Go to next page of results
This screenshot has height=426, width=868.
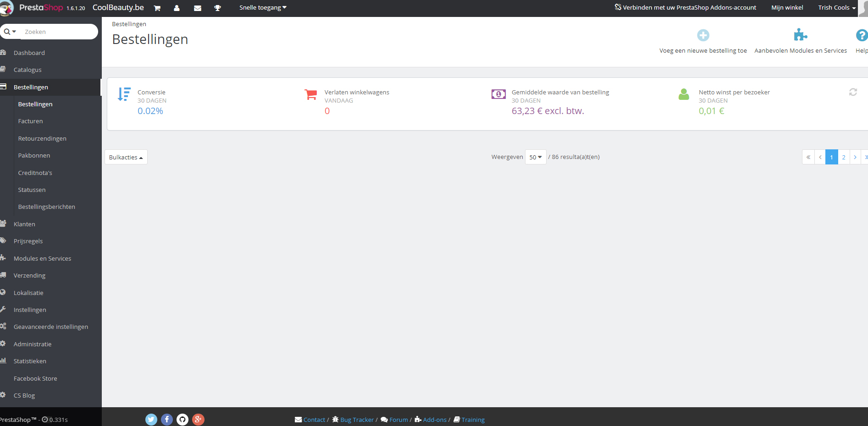(x=855, y=157)
